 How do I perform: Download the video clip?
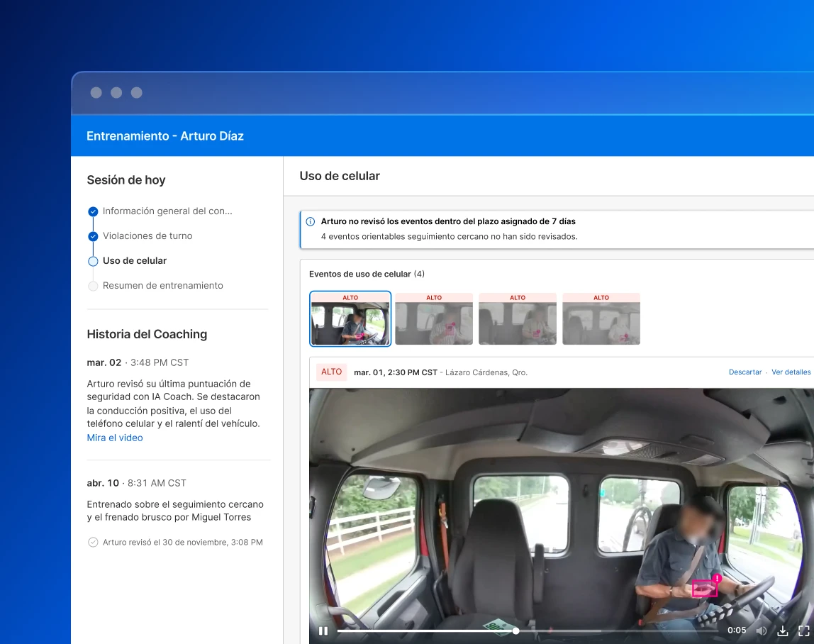(x=783, y=631)
